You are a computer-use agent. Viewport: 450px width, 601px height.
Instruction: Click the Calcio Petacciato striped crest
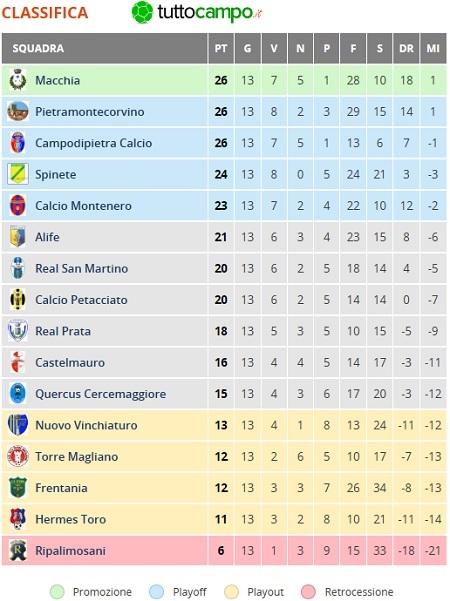tap(18, 299)
